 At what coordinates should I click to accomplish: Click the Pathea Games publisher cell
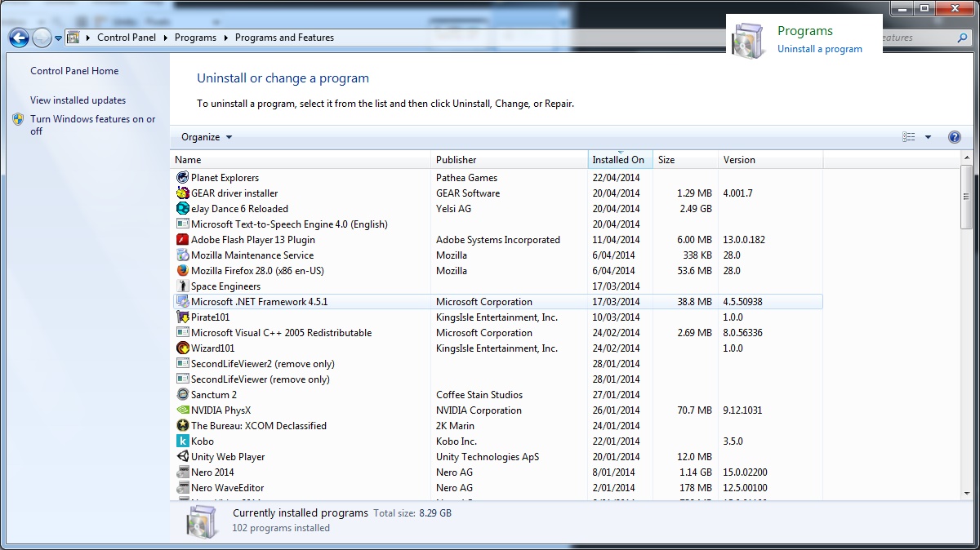click(466, 178)
